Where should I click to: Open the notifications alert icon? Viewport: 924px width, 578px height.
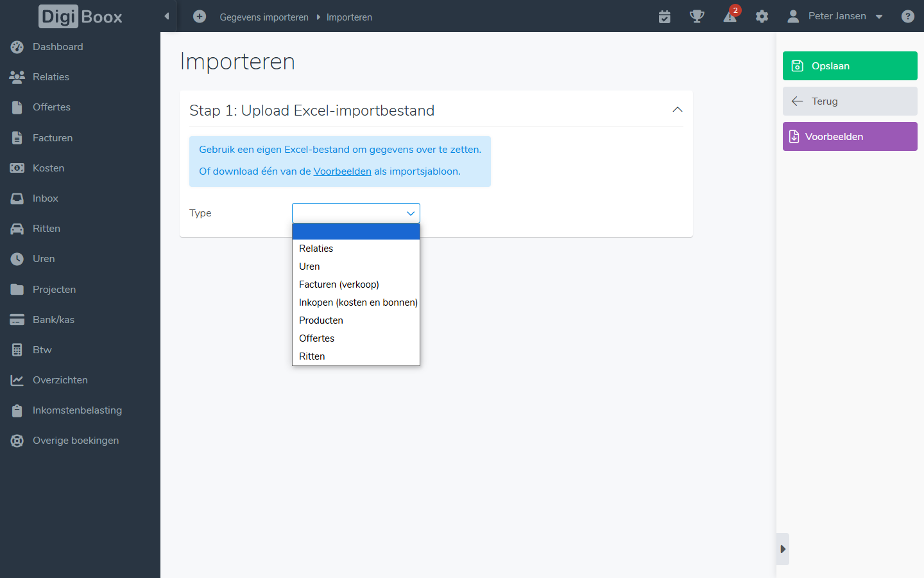730,17
